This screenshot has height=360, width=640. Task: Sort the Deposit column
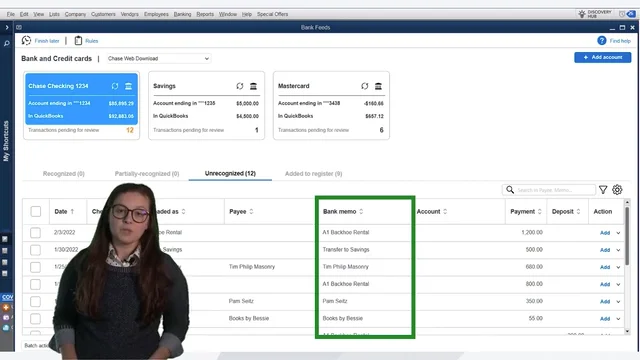[x=578, y=211]
